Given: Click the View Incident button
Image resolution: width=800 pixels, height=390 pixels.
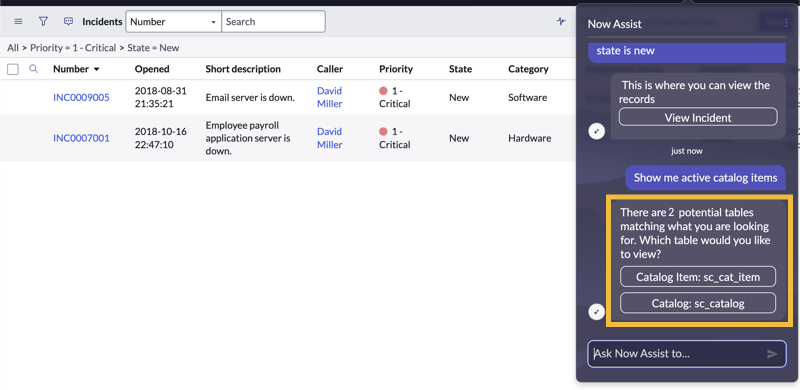Looking at the screenshot, I should pos(698,117).
